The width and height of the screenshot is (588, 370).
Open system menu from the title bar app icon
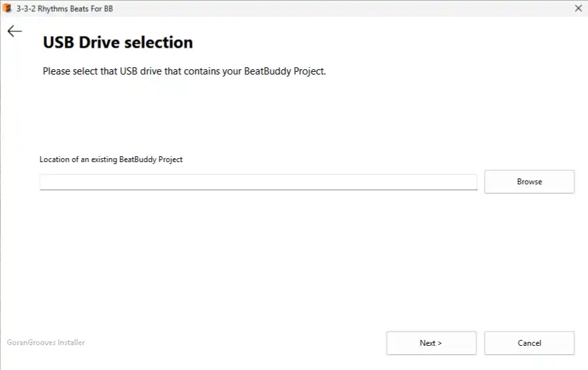tap(7, 8)
